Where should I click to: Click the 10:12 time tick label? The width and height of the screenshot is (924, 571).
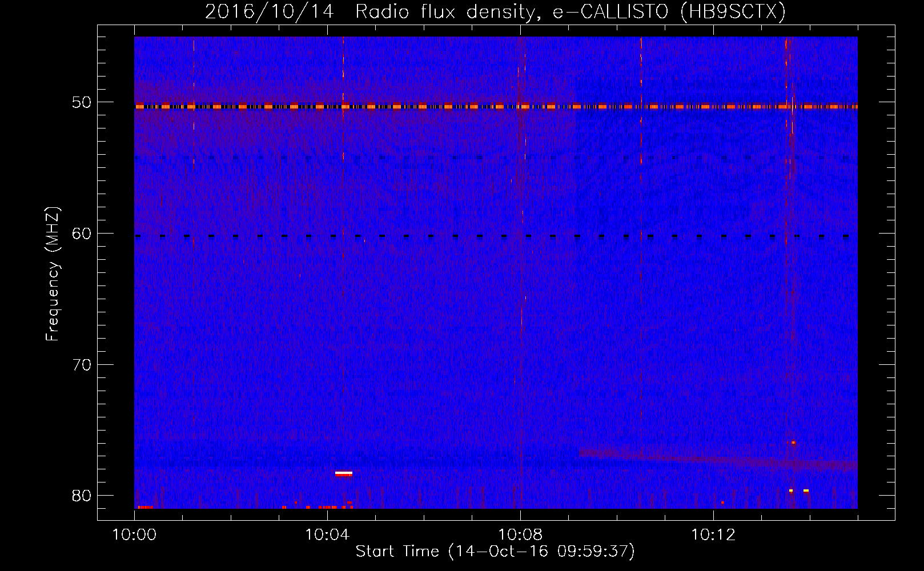713,535
